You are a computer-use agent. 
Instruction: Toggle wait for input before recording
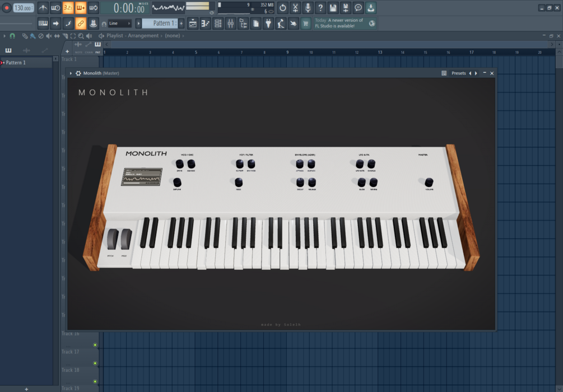[x=55, y=7]
